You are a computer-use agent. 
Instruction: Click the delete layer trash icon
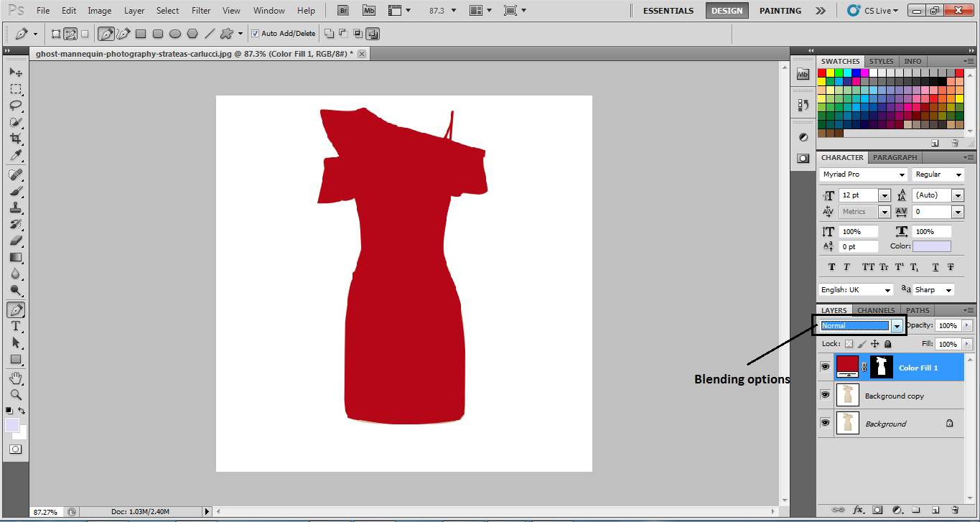(954, 510)
